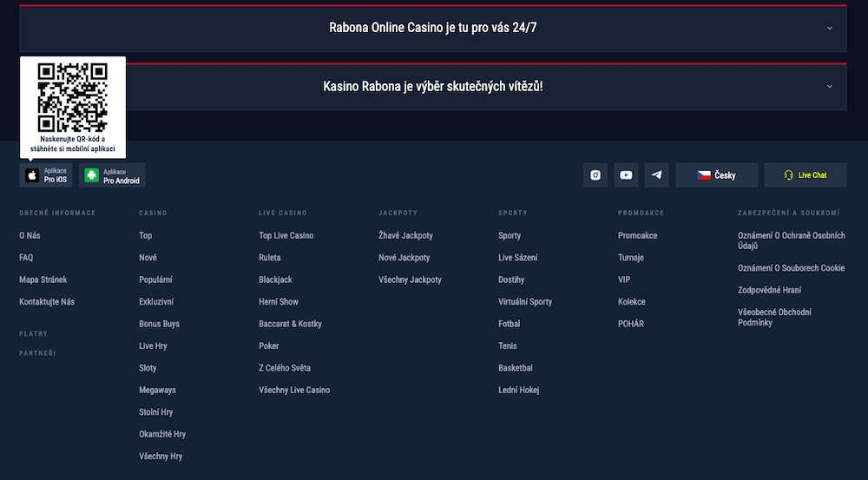Click the Android app icon
The width and height of the screenshot is (868, 480).
[91, 175]
